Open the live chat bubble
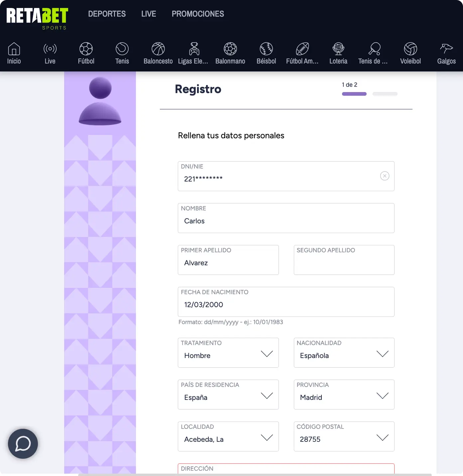The image size is (463, 476). [23, 444]
